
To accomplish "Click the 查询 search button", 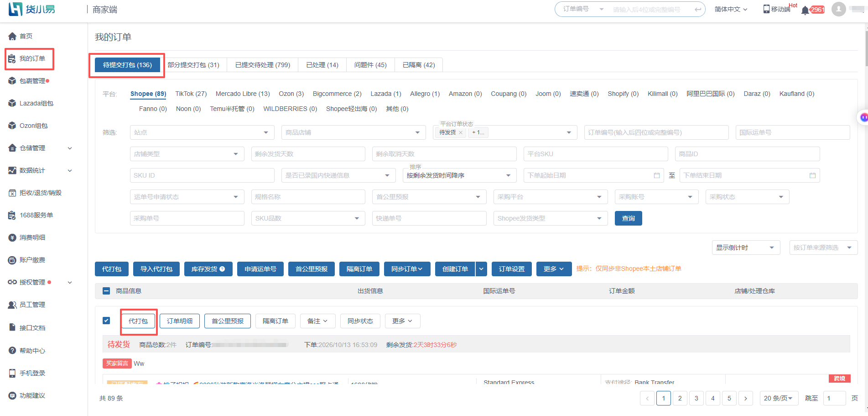I will [x=628, y=218].
